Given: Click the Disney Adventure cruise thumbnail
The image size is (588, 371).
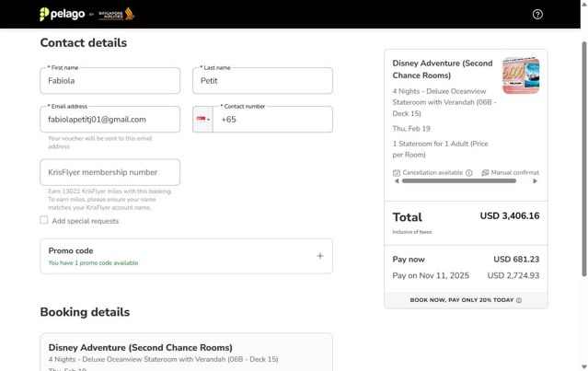Looking at the screenshot, I should (x=521, y=75).
